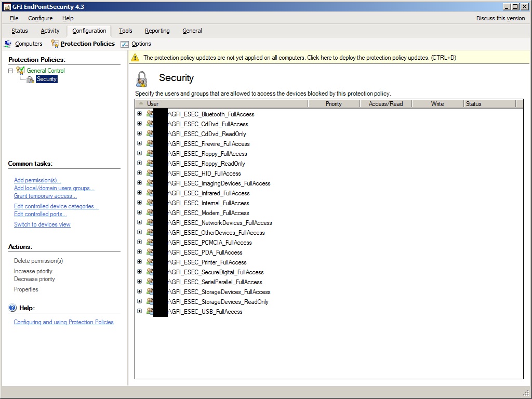532x399 pixels.
Task: Click the GFI EndPointSecurity title bar icon
Action: [7, 7]
